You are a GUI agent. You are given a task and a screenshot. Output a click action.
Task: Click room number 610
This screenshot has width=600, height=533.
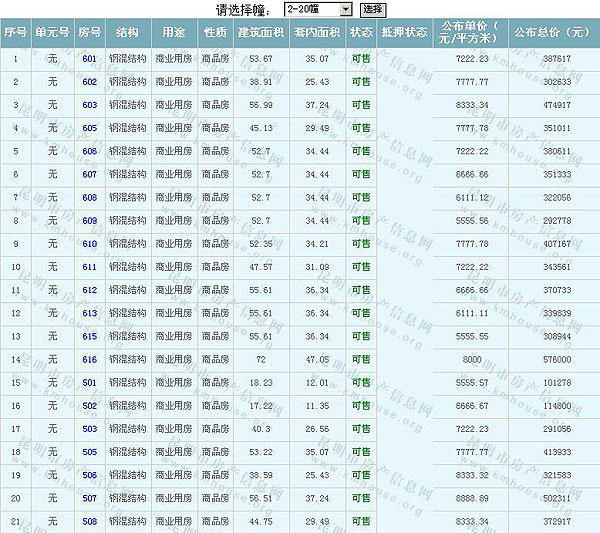coord(90,243)
